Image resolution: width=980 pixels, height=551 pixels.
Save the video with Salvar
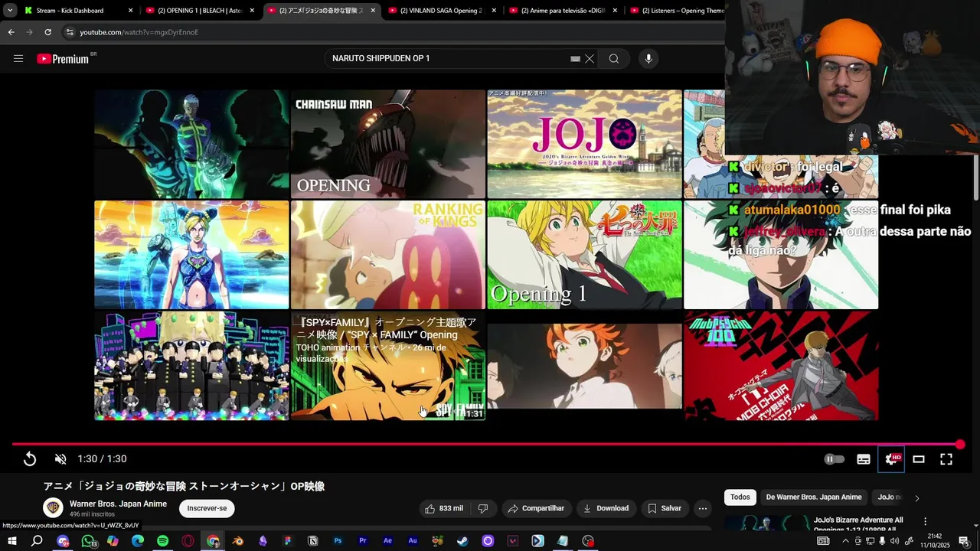665,508
